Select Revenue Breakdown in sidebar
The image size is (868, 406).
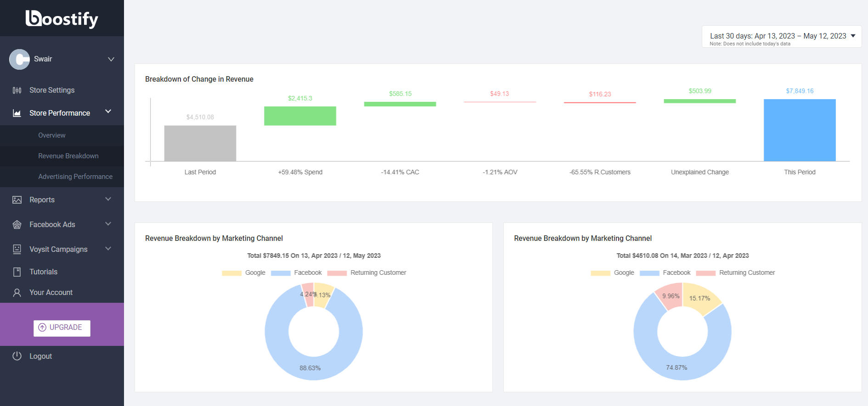click(x=68, y=156)
